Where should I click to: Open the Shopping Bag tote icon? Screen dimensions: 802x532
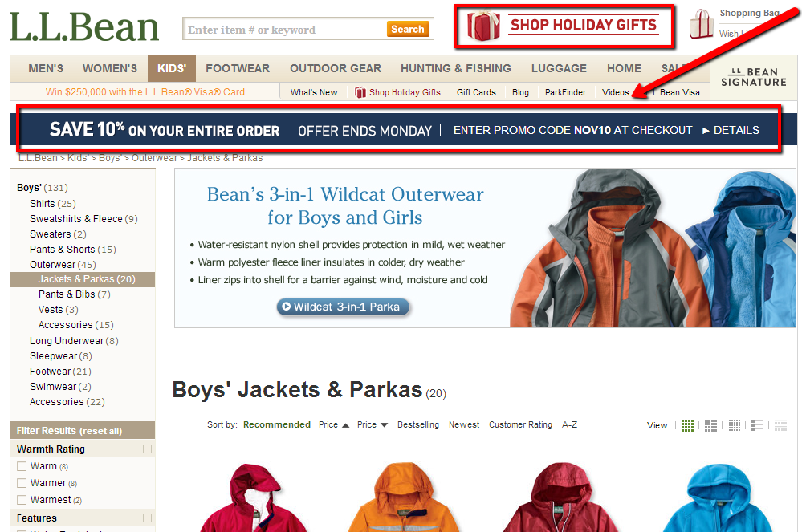click(x=701, y=24)
